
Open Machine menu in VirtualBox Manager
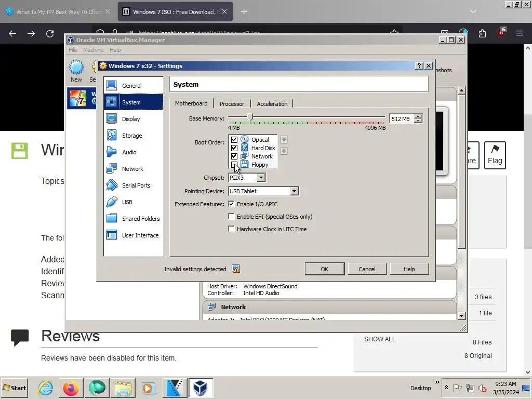click(x=94, y=50)
